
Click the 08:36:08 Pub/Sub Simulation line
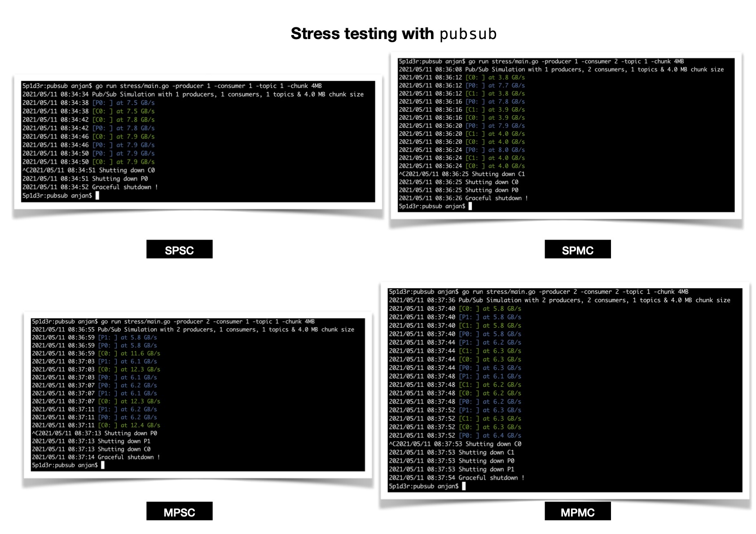(561, 70)
